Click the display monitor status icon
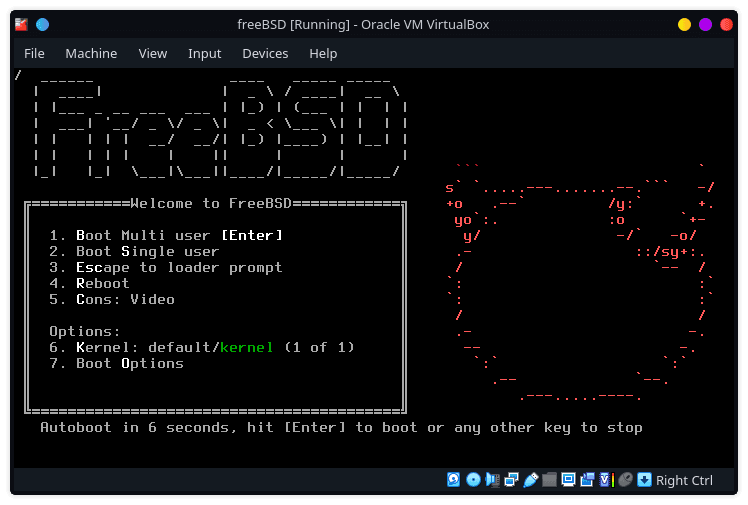 pos(568,480)
